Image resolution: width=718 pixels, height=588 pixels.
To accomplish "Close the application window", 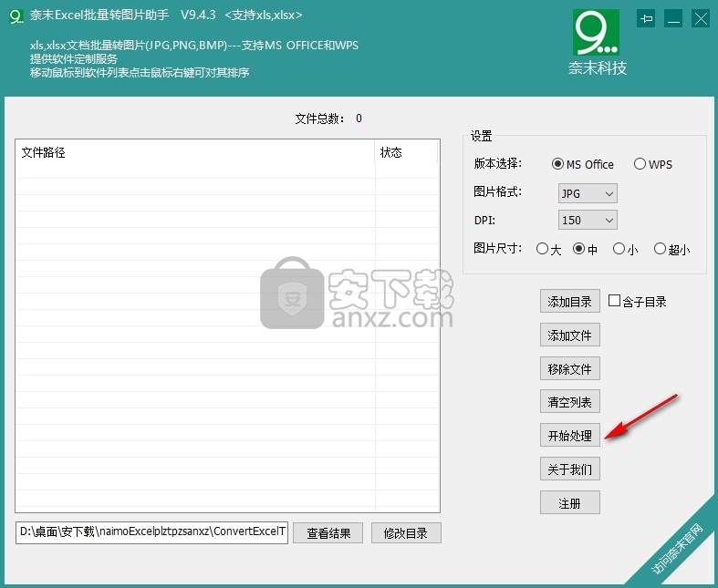I will 701,19.
